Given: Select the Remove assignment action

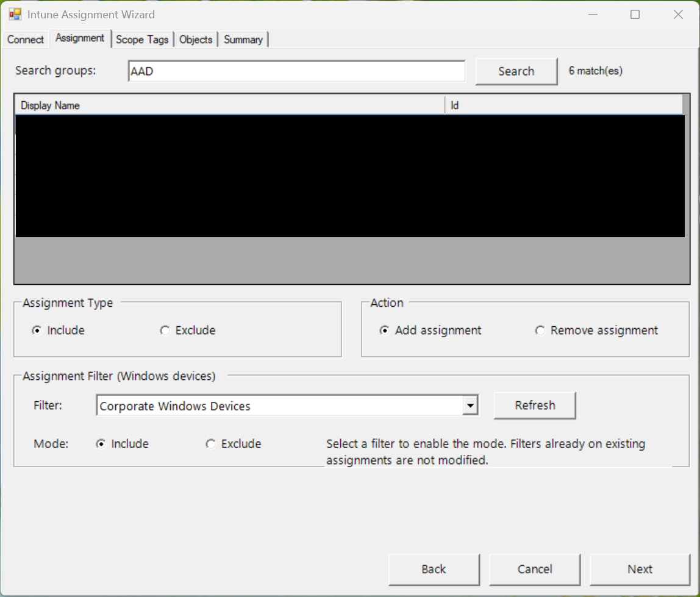Looking at the screenshot, I should (596, 331).
